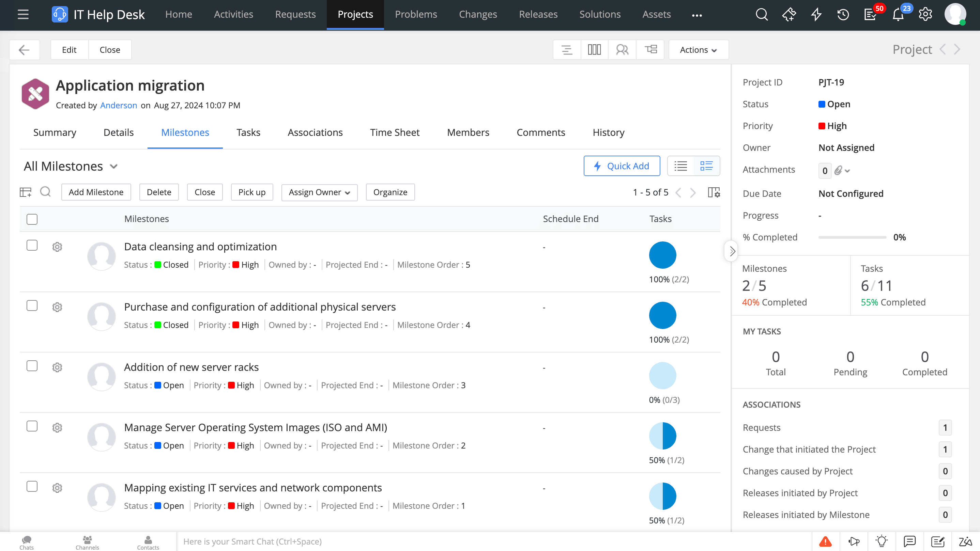Open the Assign Owner dropdown

coord(319,192)
